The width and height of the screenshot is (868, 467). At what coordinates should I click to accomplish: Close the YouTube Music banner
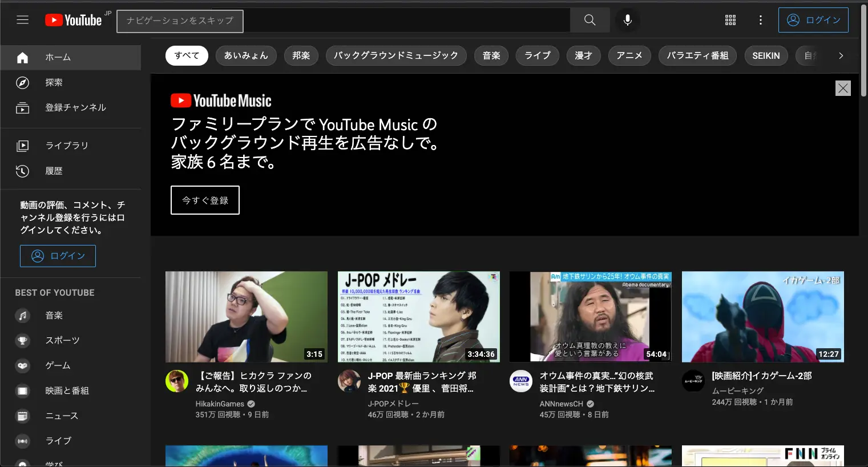pyautogui.click(x=843, y=88)
